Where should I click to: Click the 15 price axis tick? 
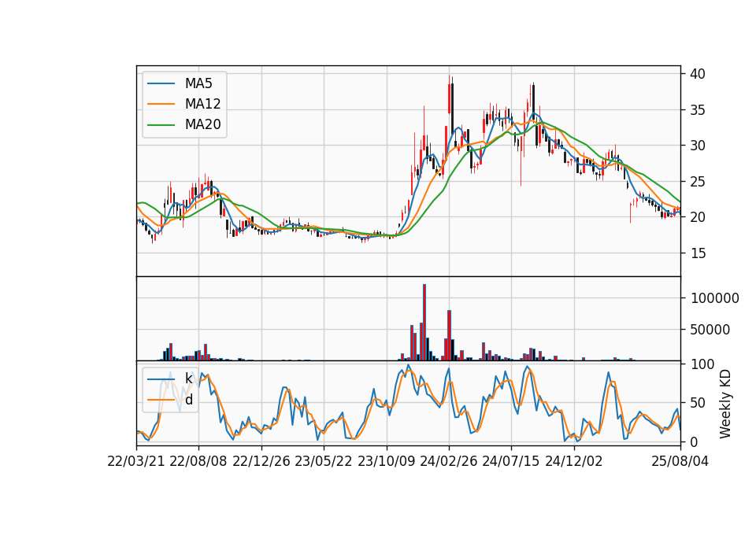698,253
